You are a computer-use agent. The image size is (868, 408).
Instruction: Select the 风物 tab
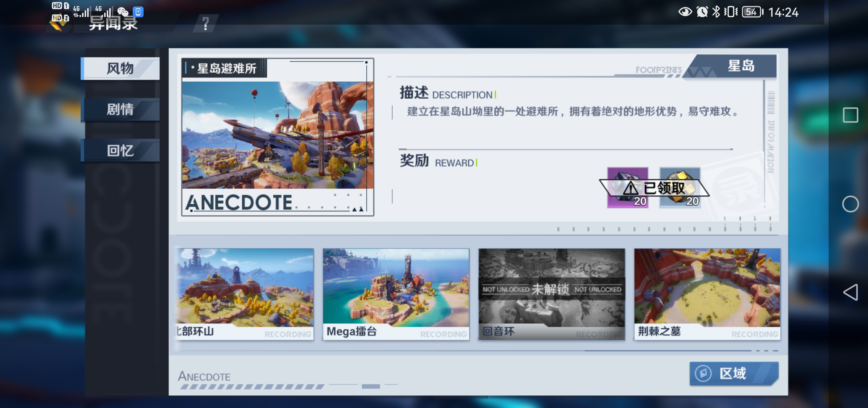click(x=120, y=68)
